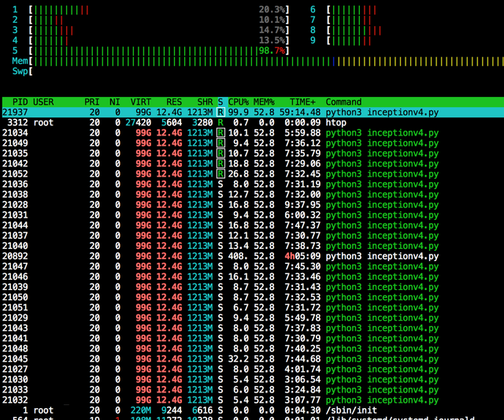The height and width of the screenshot is (420, 504).
Task: Click CPU 5 usage meter at 98.7%
Action: point(150,50)
